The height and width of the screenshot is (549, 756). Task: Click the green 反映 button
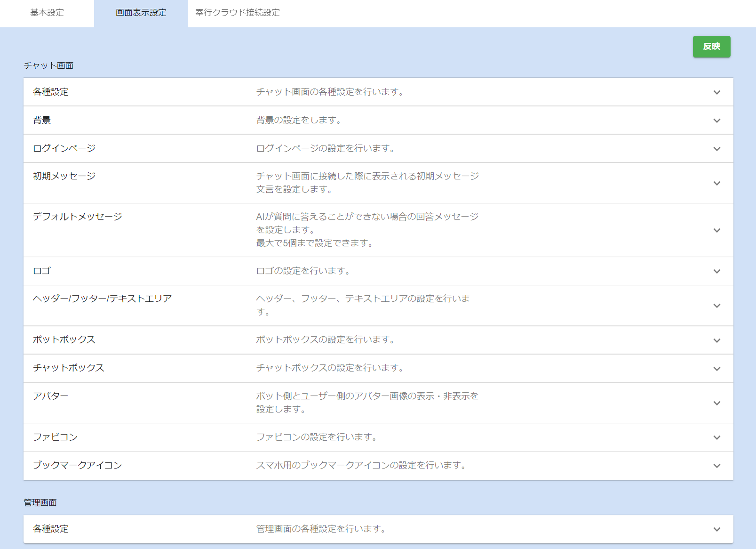click(x=711, y=47)
